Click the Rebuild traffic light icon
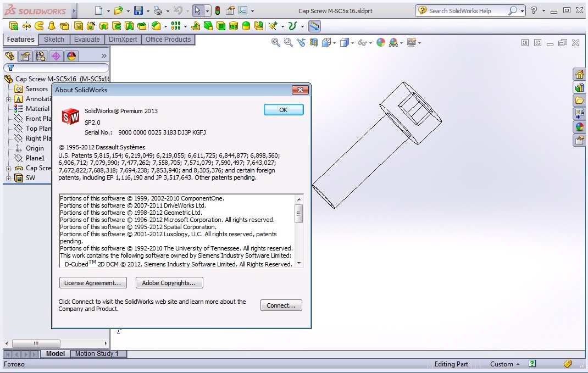Viewport: 588px width, 373px height. tap(217, 10)
